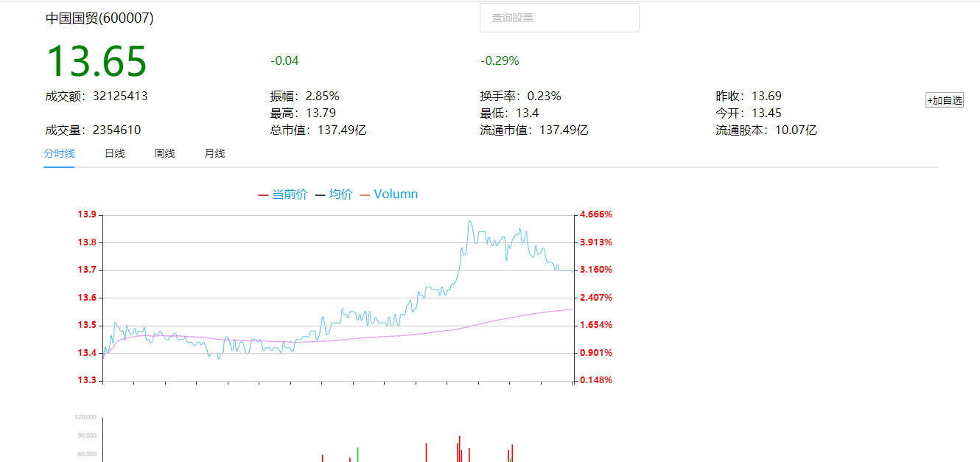Click the 0.901% right axis label

point(596,353)
